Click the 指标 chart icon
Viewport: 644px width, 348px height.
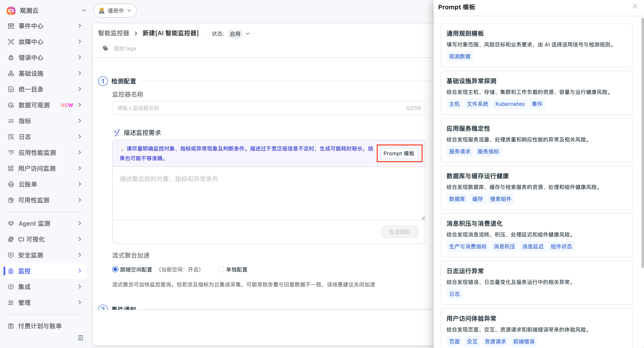(11, 121)
